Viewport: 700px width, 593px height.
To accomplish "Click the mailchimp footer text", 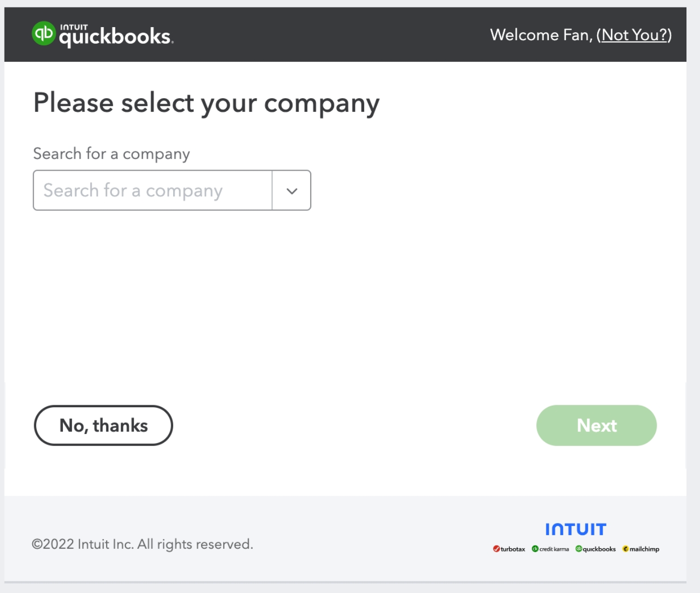I will (644, 549).
